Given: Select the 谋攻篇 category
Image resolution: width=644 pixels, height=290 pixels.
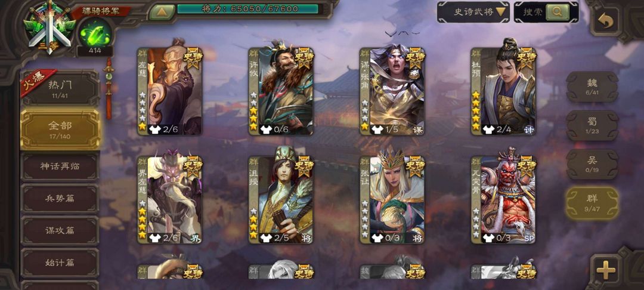Looking at the screenshot, I should (x=60, y=230).
